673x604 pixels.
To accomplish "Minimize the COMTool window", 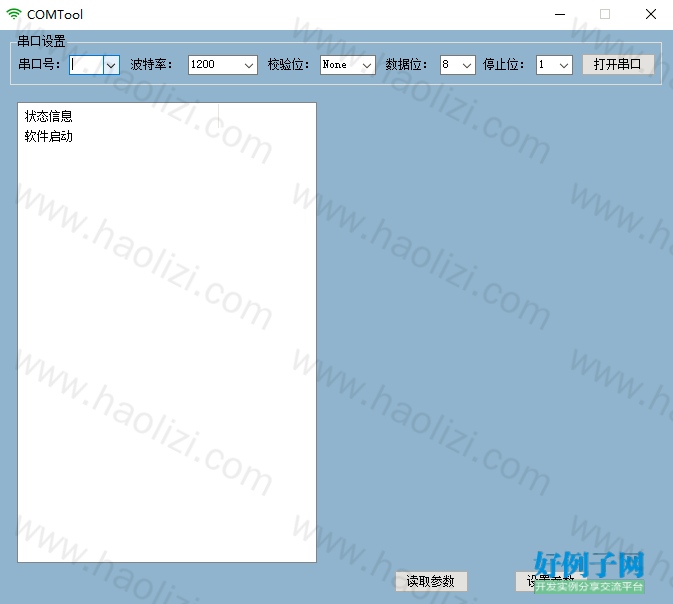I will tap(560, 14).
